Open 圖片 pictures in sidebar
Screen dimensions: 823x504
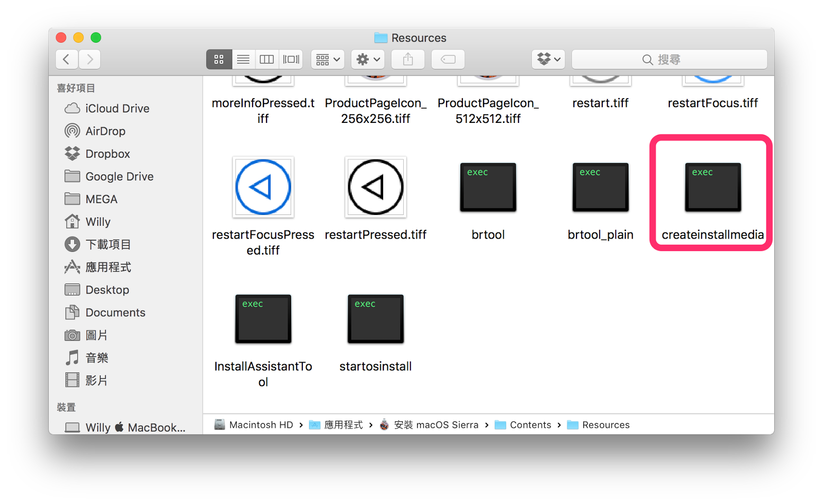[86, 335]
